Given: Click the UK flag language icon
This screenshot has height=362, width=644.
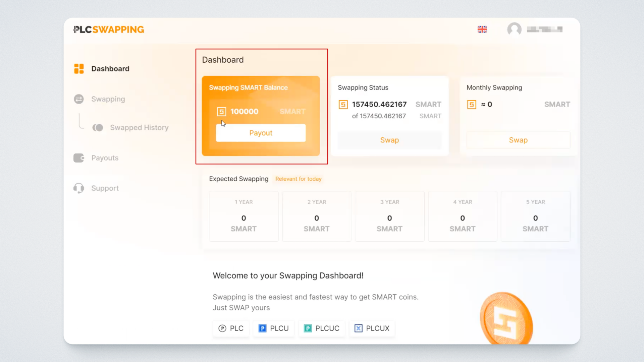Looking at the screenshot, I should point(482,29).
